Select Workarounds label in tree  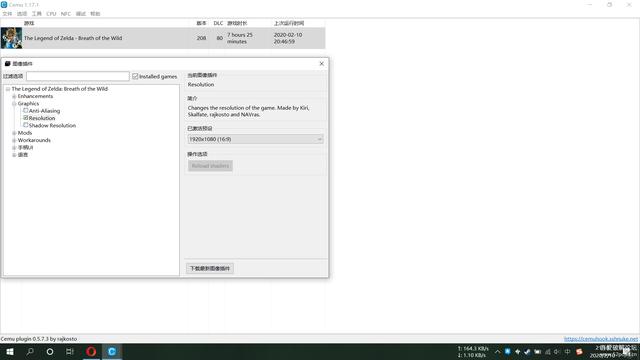pos(34,140)
